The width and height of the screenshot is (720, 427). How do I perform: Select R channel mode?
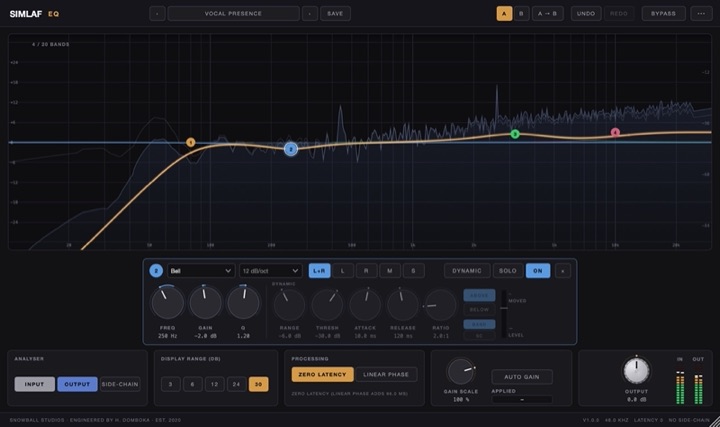point(366,271)
